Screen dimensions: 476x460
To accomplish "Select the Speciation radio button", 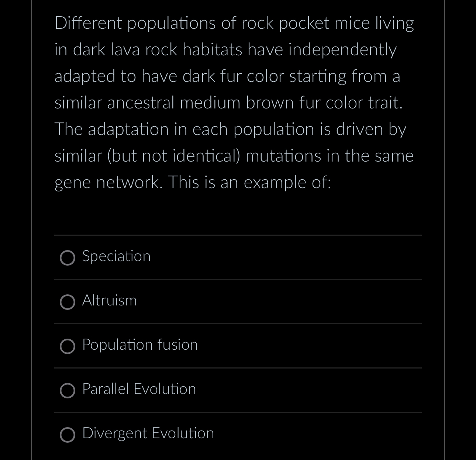I will 68,258.
